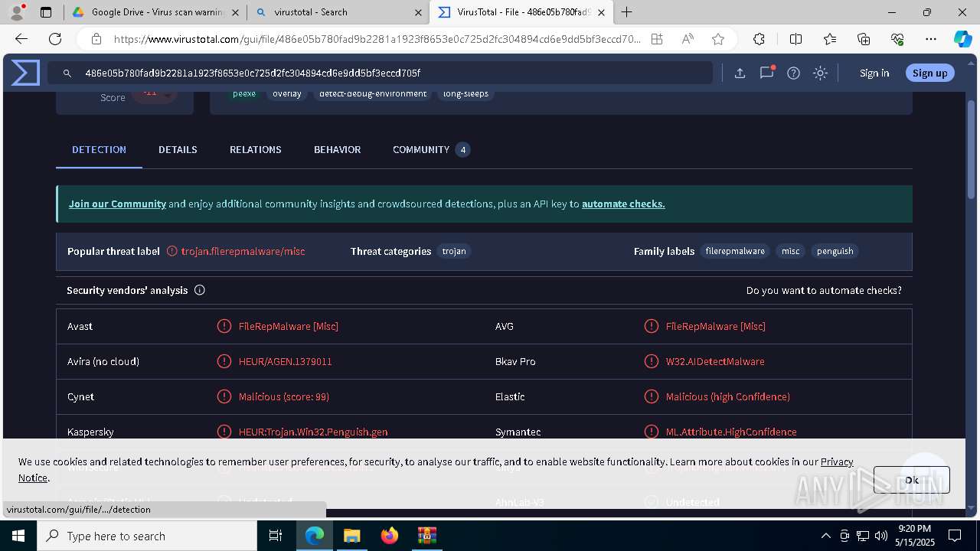Open the collections icon

(864, 39)
